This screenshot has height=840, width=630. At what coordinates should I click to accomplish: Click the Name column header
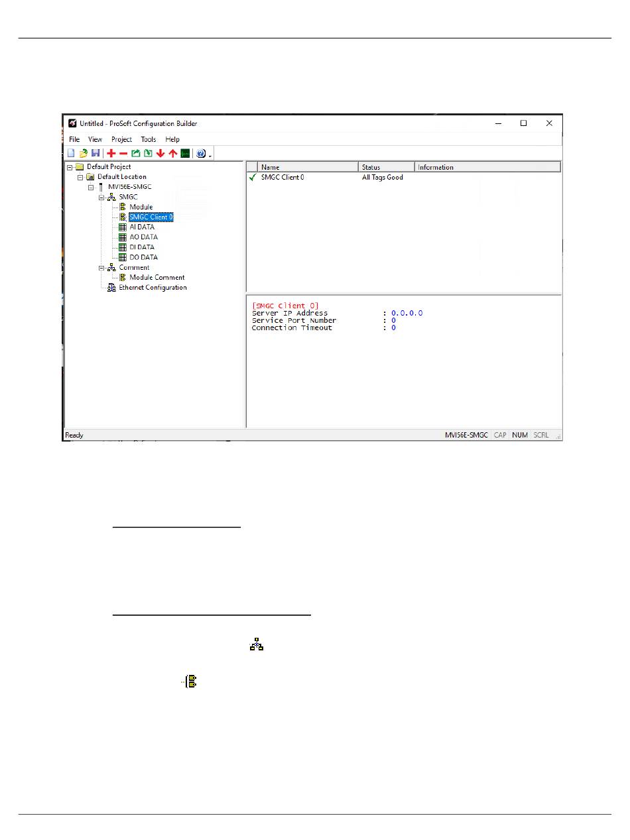point(308,167)
